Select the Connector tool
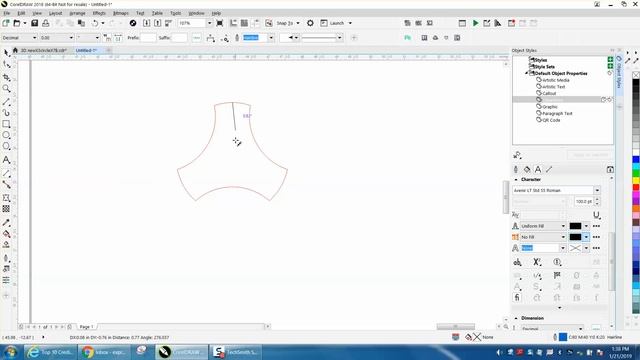The image size is (640, 360). (x=7, y=184)
